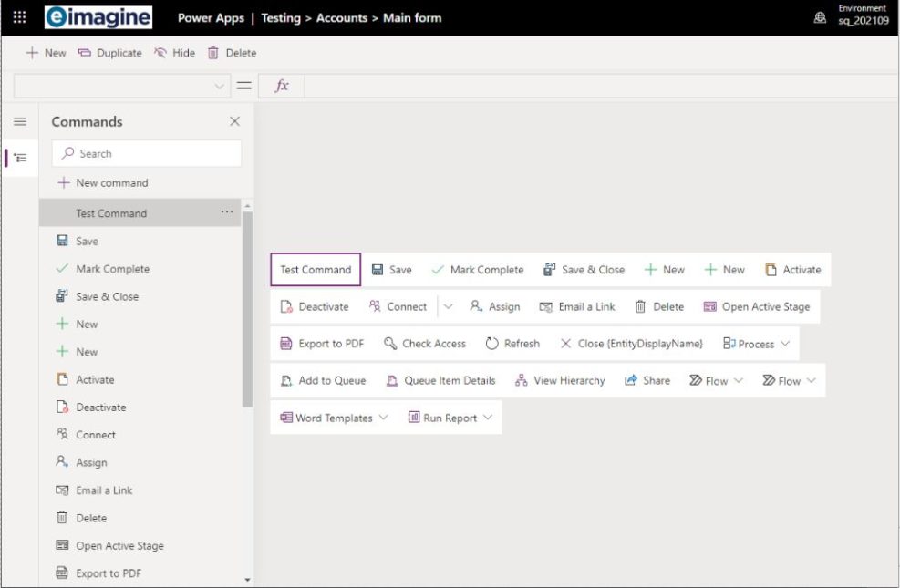Open the app launcher waffle menu
This screenshot has height=588, width=900.
coord(18,17)
